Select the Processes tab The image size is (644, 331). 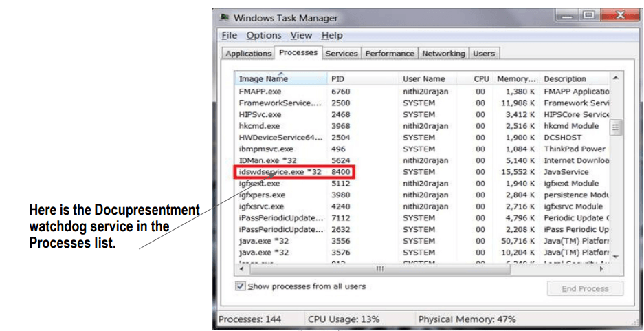[298, 52]
